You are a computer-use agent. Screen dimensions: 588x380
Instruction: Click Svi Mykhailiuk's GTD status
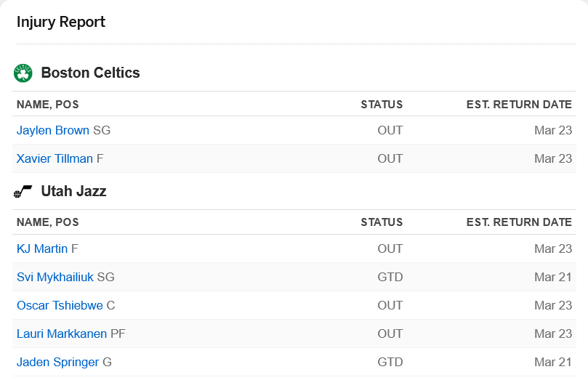(390, 277)
